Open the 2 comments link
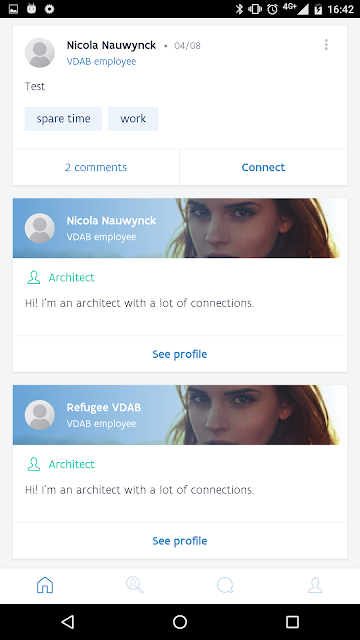 click(96, 167)
